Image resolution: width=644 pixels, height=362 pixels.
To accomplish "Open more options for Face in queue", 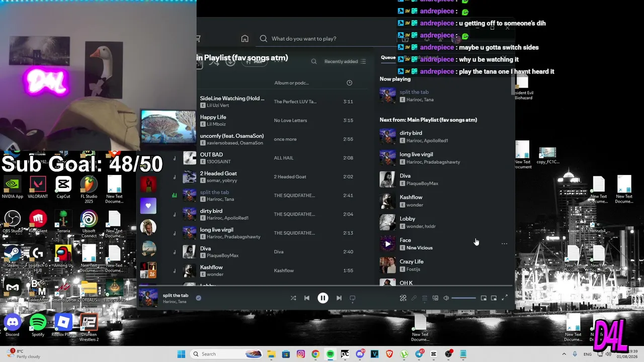I will (x=504, y=244).
